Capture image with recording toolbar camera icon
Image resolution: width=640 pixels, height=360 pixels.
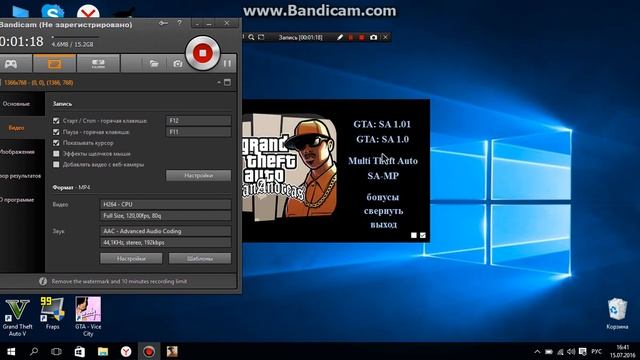click(x=373, y=37)
